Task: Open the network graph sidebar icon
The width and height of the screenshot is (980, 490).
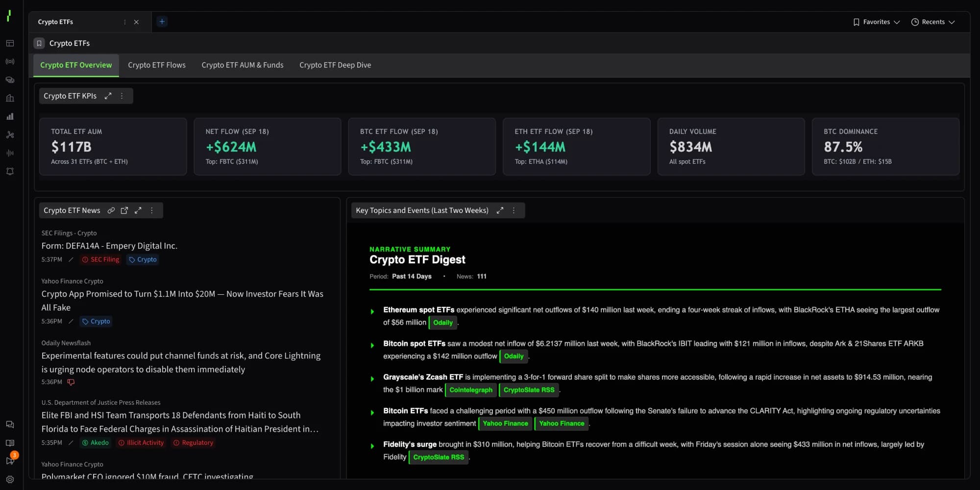Action: click(x=10, y=135)
